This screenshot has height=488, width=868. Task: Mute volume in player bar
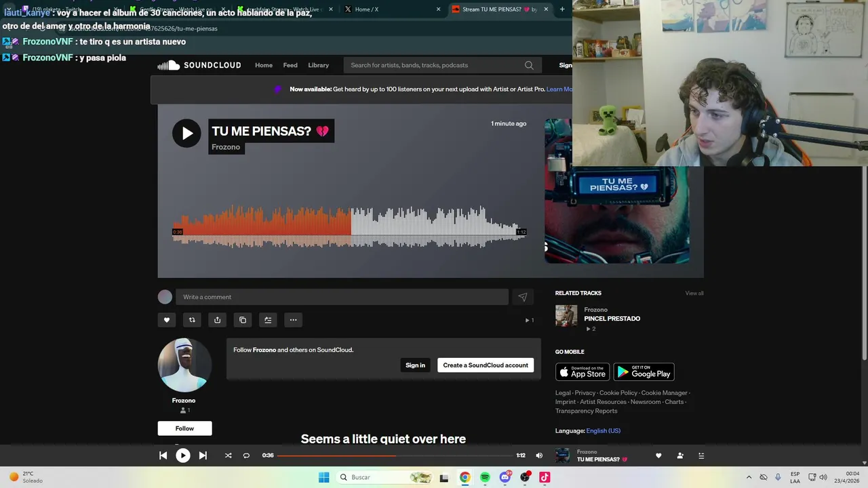point(539,455)
